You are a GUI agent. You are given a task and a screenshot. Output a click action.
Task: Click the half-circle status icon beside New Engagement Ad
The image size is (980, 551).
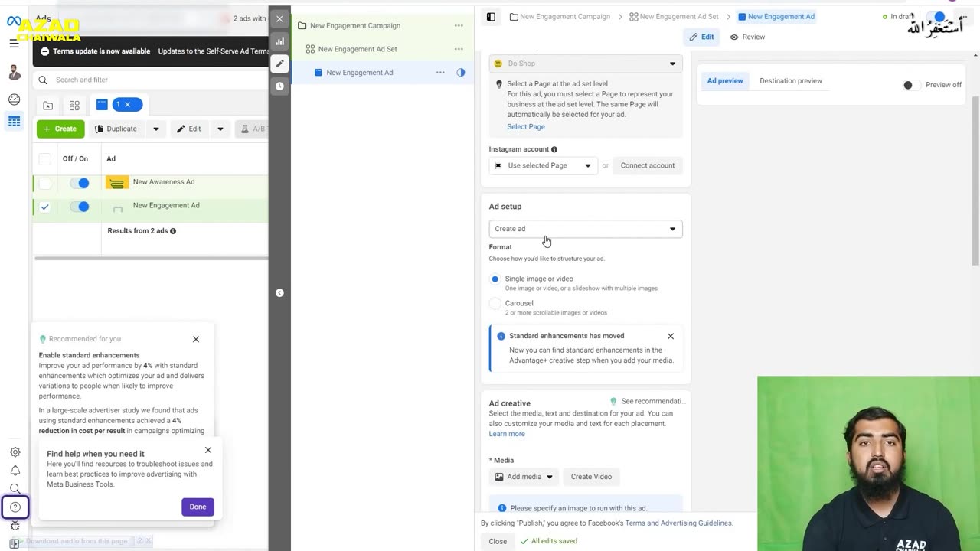point(461,72)
